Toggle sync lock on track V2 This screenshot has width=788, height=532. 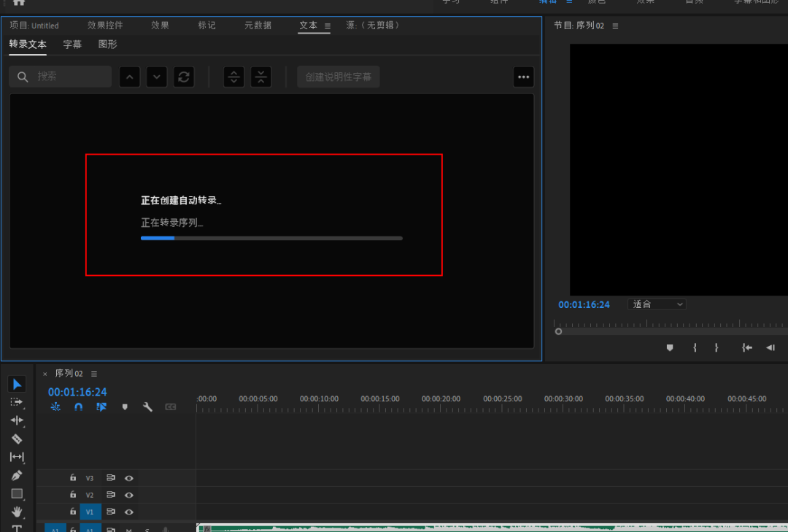[111, 495]
